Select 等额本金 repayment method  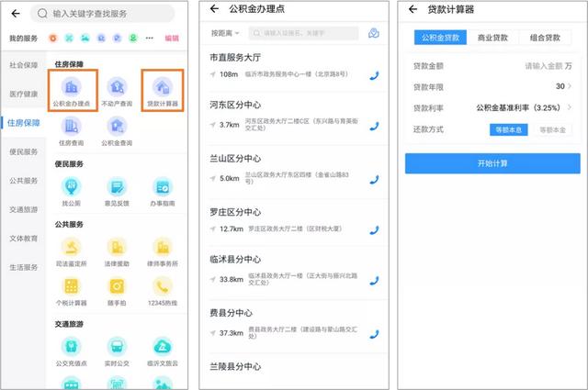(552, 130)
